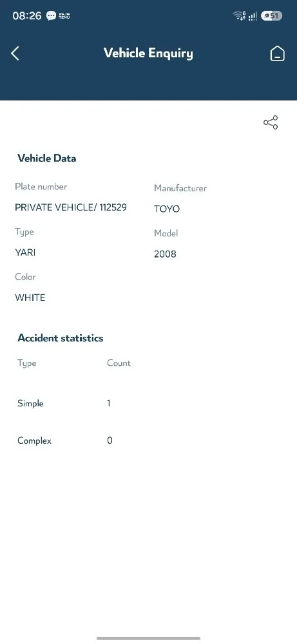The image size is (297, 644).
Task: Tap the Count column header
Action: [119, 363]
